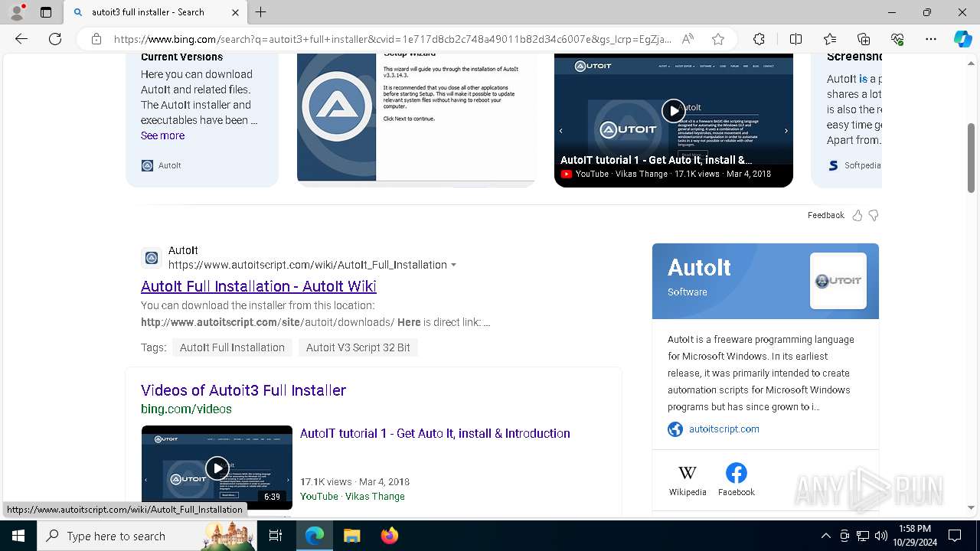Open Edge Settings and more menu
The height and width of the screenshot is (551, 980).
931,39
